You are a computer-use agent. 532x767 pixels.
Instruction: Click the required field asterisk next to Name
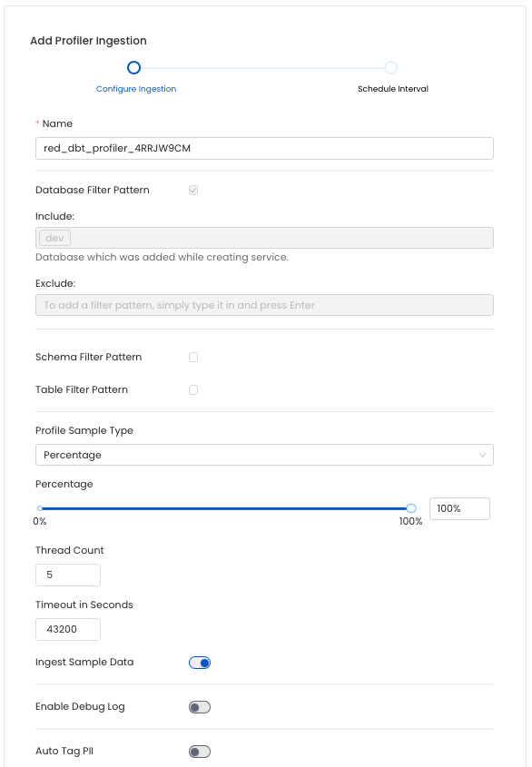(37, 123)
